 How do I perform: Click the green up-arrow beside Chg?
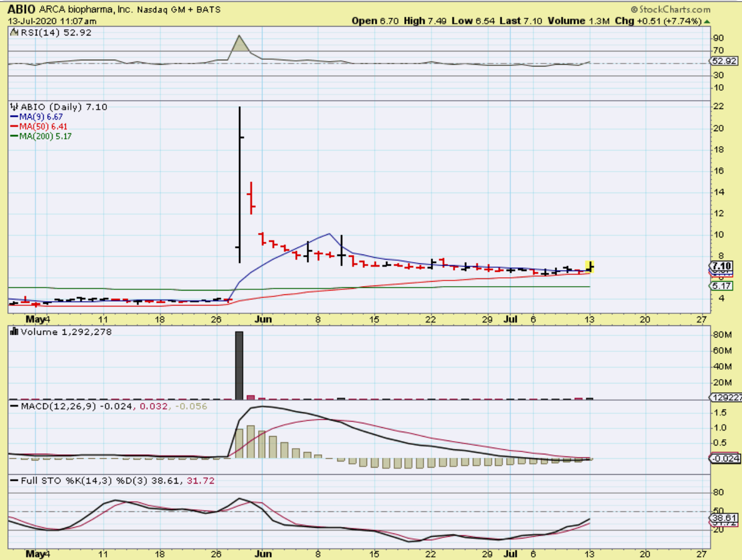click(x=707, y=22)
